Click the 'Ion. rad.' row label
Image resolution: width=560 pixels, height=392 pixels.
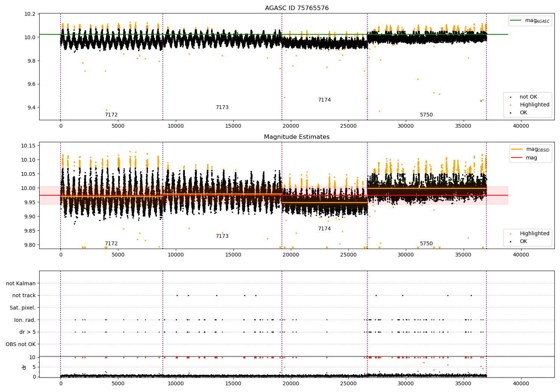(x=25, y=320)
